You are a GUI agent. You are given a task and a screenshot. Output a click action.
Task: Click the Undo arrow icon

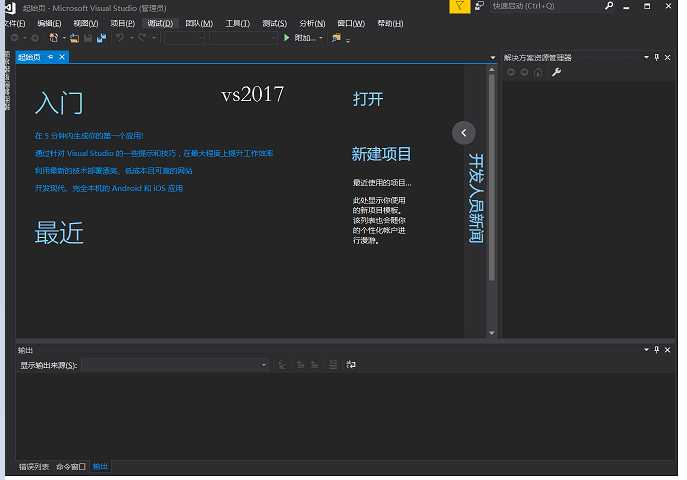point(120,38)
